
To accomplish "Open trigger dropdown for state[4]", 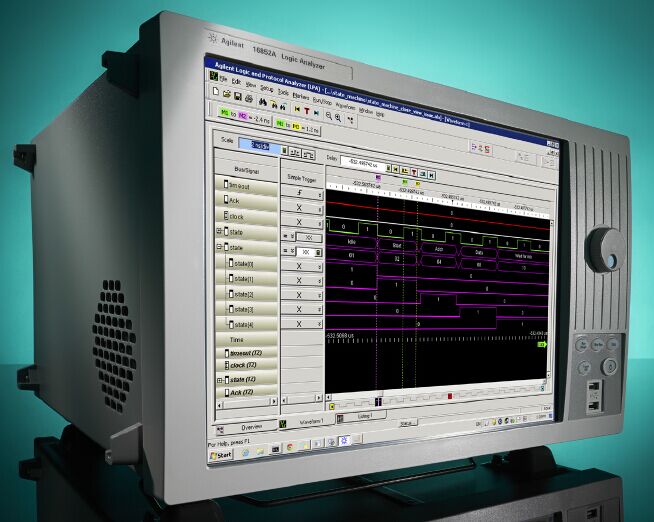I will (320, 324).
